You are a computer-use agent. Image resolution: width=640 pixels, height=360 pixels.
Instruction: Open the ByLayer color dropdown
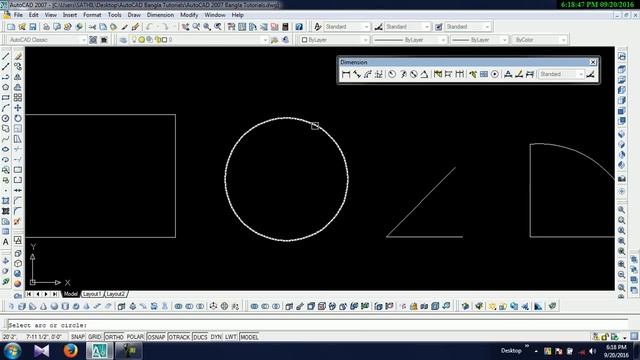pyautogui.click(x=335, y=40)
